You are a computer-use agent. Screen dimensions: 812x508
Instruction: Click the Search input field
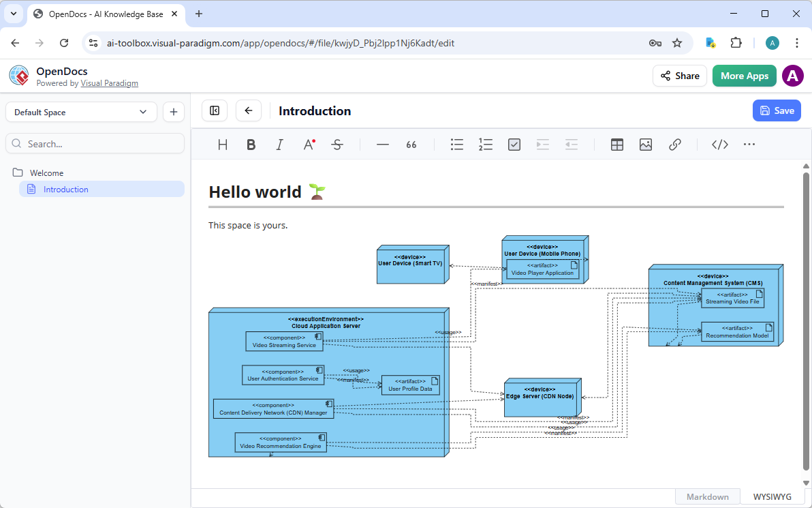(x=95, y=143)
